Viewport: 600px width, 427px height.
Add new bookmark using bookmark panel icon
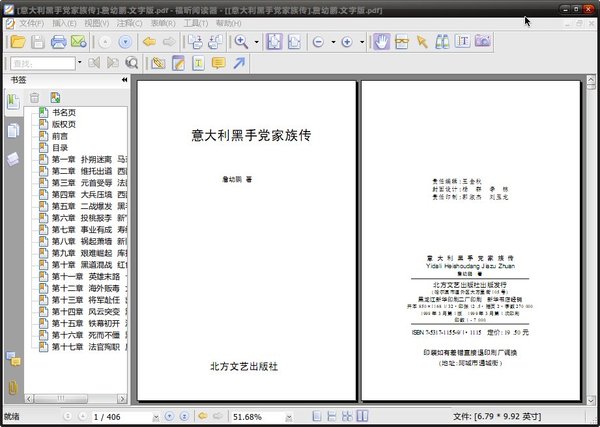tap(55, 98)
